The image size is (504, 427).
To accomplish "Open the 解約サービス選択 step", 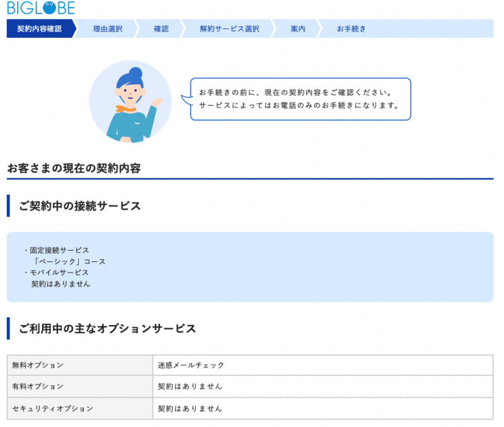I will click(x=229, y=29).
